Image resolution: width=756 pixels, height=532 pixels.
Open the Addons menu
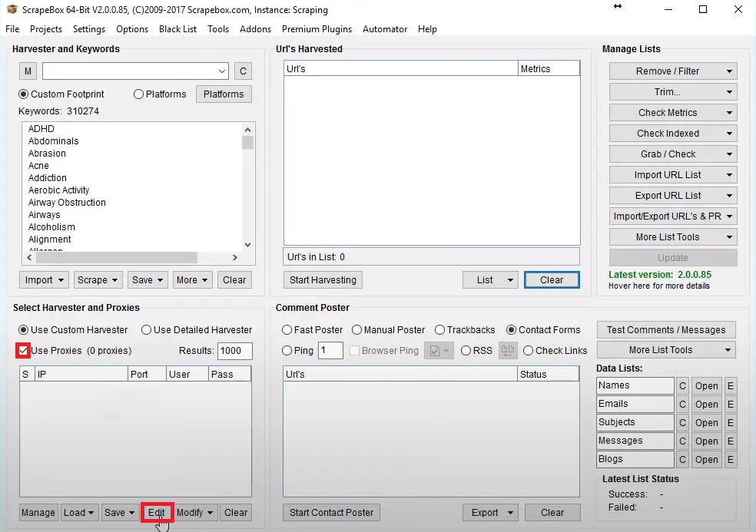pos(255,29)
